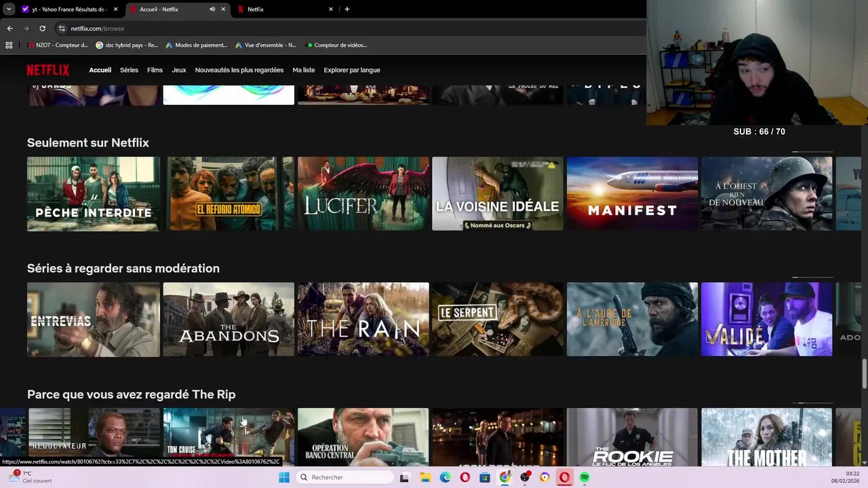Open the Pêche Interdite thumbnail
Screen dimensions: 868x488
[94, 194]
